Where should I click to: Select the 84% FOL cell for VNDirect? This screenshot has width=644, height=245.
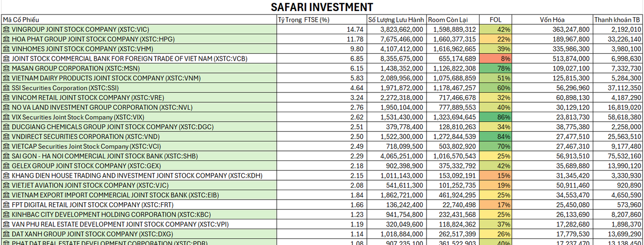[496, 136]
